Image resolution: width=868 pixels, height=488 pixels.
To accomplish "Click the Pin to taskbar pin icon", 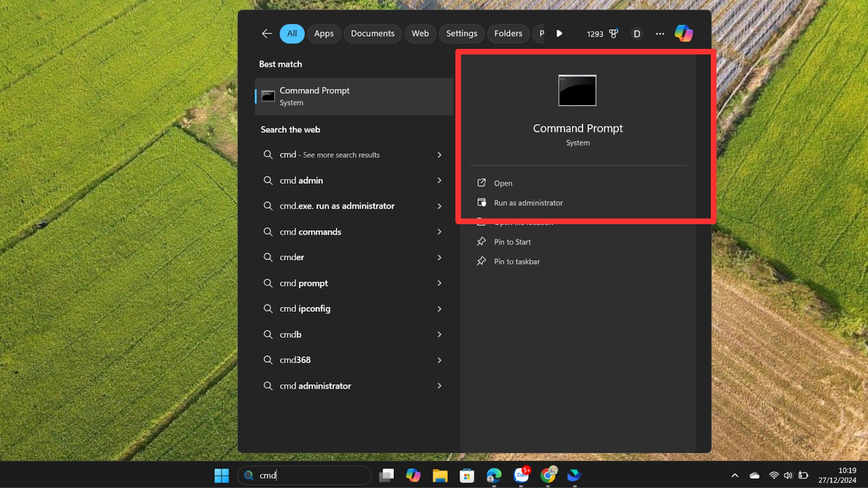I will point(481,261).
